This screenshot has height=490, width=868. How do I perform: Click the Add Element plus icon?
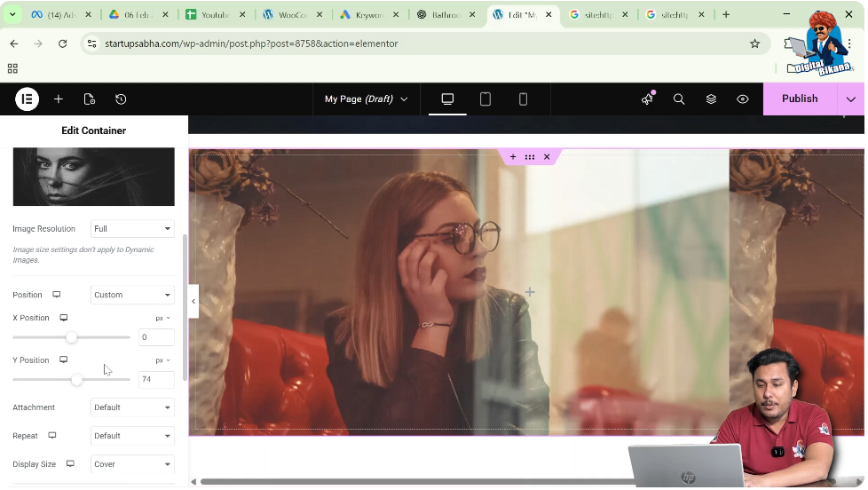[x=59, y=99]
